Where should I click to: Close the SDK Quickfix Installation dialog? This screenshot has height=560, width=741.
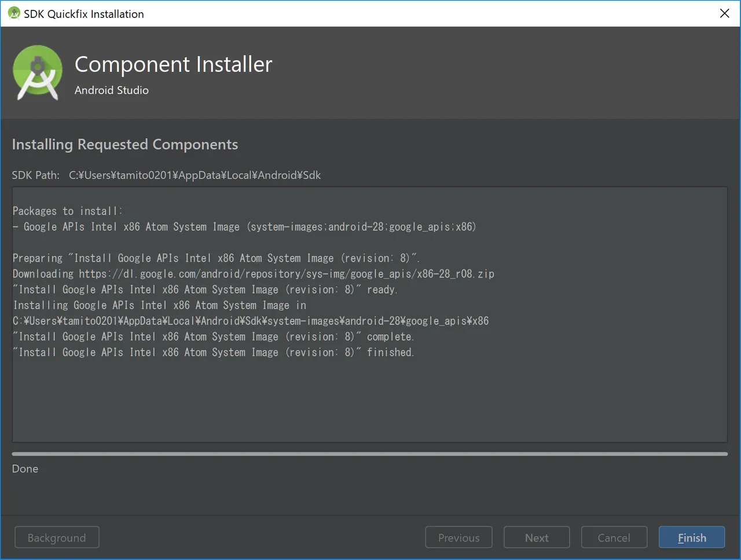(x=724, y=13)
